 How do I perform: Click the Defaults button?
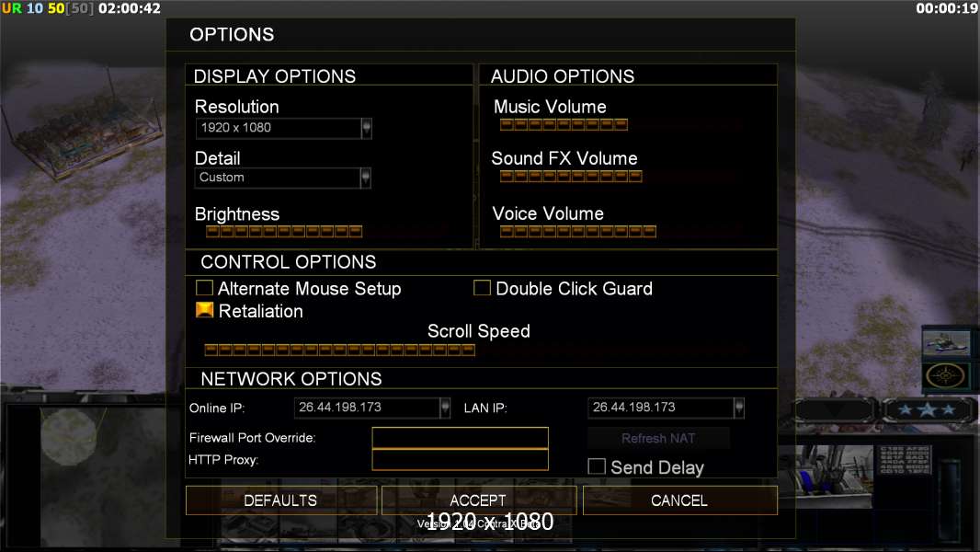tap(281, 500)
